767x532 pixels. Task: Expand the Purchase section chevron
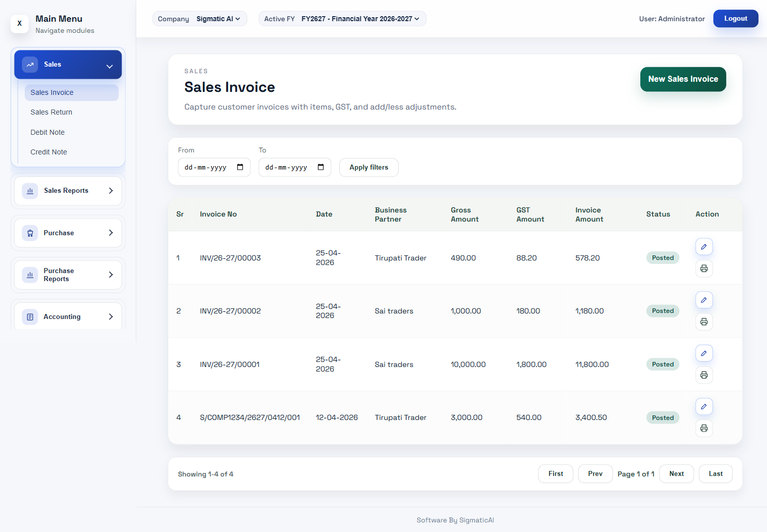111,233
